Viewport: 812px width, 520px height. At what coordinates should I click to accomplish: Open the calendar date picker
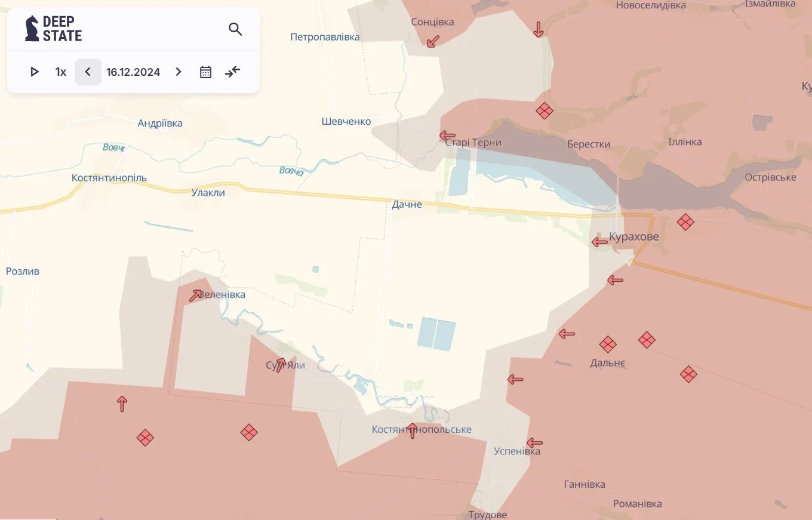coord(205,72)
